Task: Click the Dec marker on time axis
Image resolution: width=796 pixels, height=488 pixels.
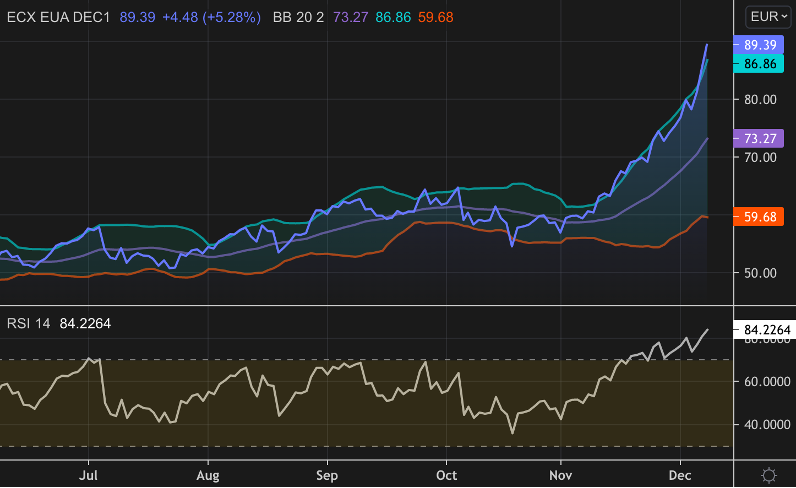Action: pyautogui.click(x=680, y=474)
